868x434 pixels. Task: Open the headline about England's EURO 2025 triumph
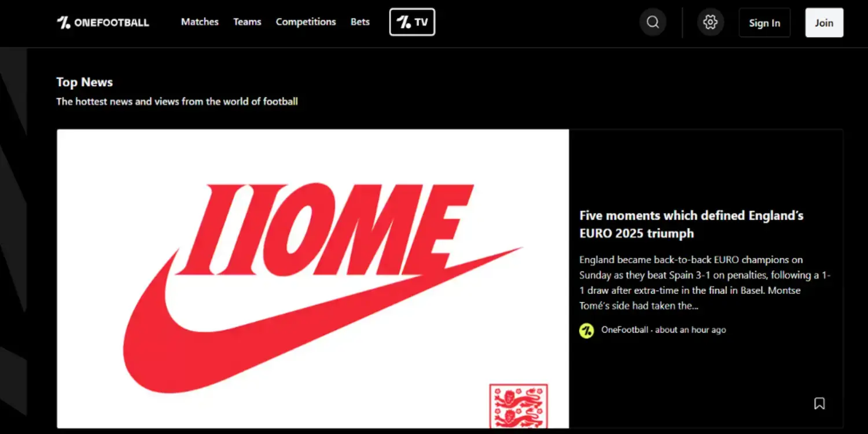[x=692, y=225]
